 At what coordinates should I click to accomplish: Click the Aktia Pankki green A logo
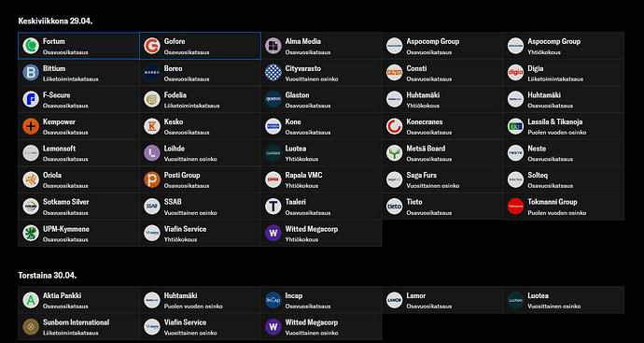(x=31, y=300)
